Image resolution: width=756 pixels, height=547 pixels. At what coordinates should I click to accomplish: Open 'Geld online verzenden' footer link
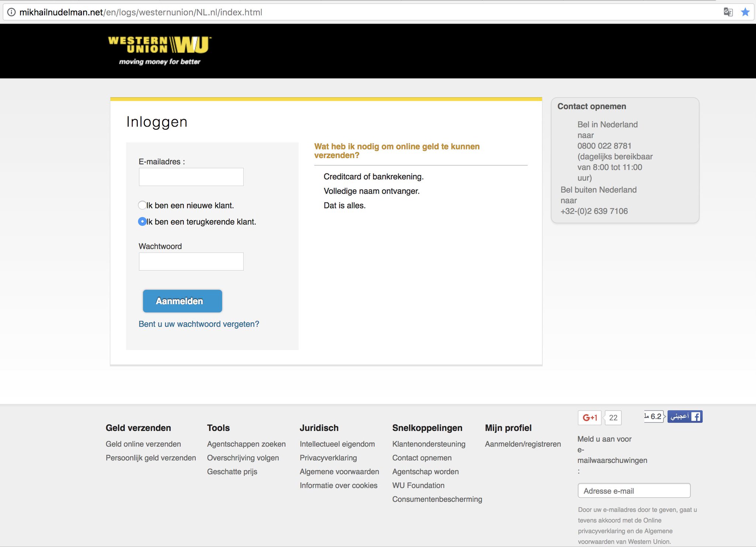click(x=143, y=444)
